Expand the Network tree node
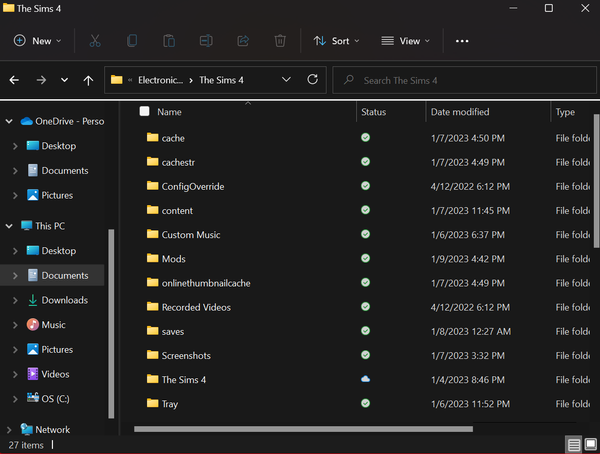This screenshot has width=600, height=454. coord(9,430)
